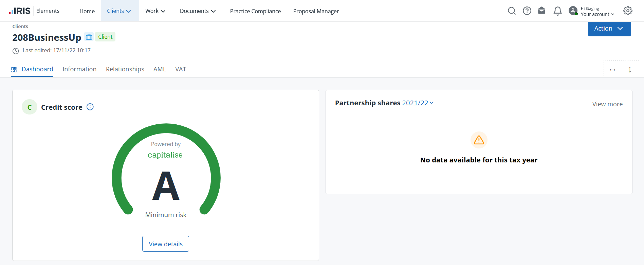Click the horizontal expand arrows icon
This screenshot has height=265, width=644.
coord(612,70)
